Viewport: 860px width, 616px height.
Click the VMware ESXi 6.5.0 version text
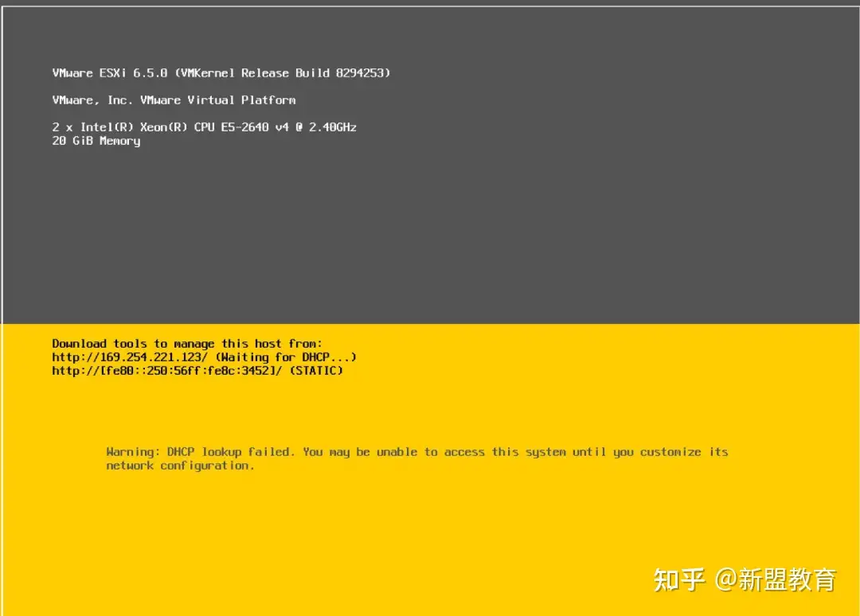tap(110, 73)
